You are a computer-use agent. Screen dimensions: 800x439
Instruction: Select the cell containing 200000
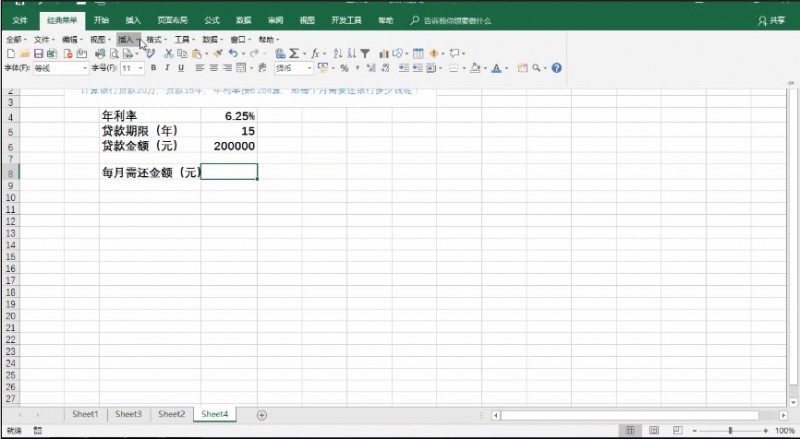[x=229, y=146]
